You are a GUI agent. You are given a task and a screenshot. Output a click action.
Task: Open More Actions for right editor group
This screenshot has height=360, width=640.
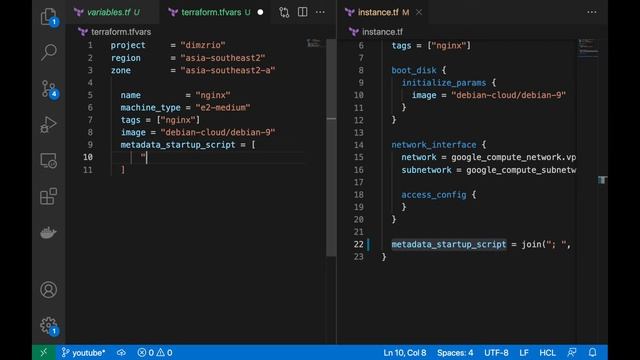[x=592, y=12]
